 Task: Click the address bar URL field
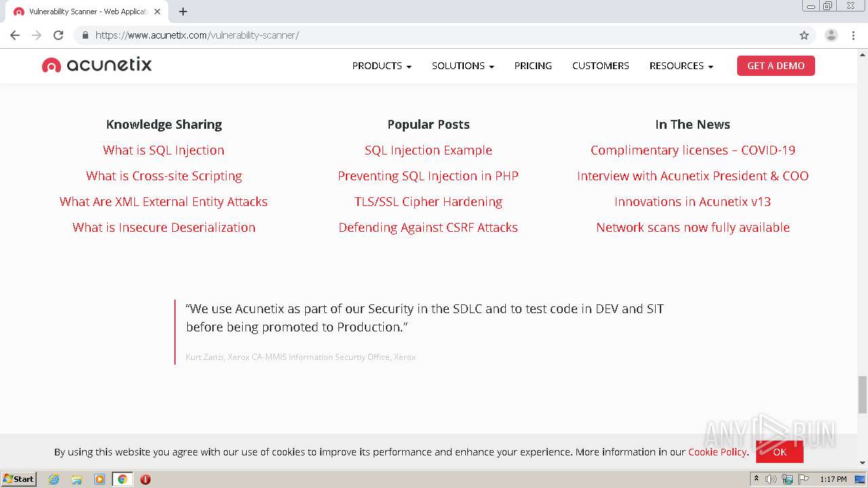[434, 35]
